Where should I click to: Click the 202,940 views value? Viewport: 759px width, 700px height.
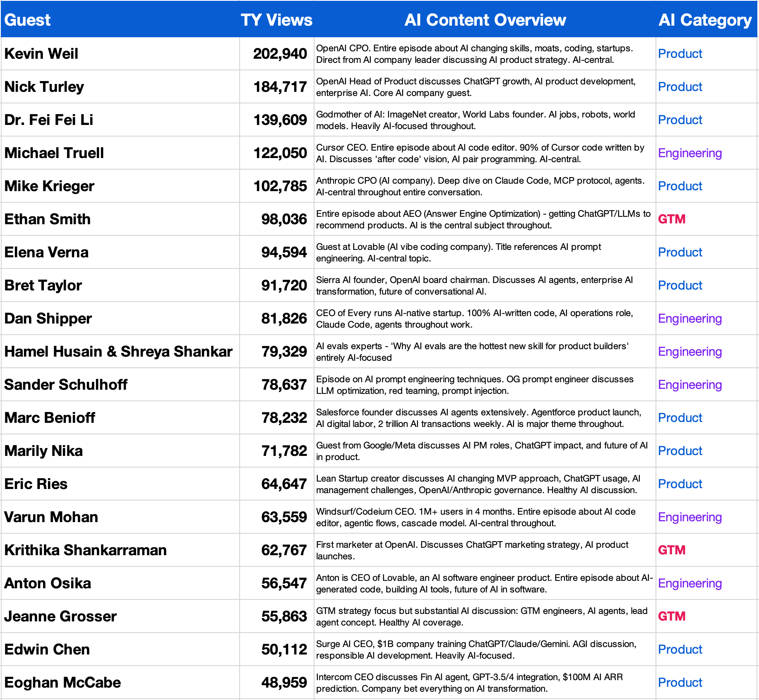[x=280, y=54]
